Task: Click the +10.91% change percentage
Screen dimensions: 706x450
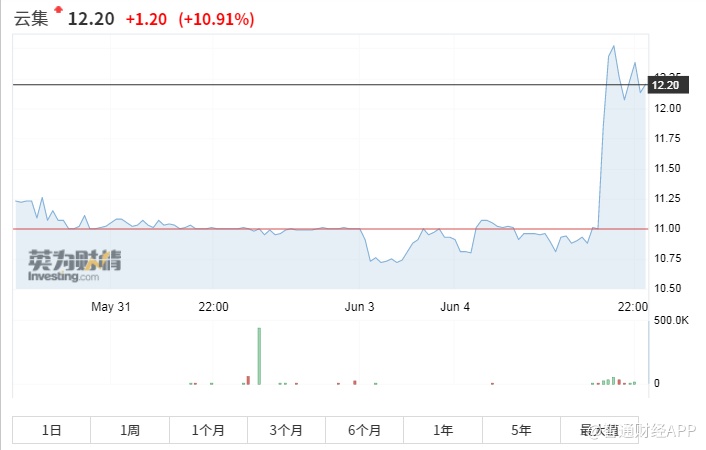Action: coord(216,19)
